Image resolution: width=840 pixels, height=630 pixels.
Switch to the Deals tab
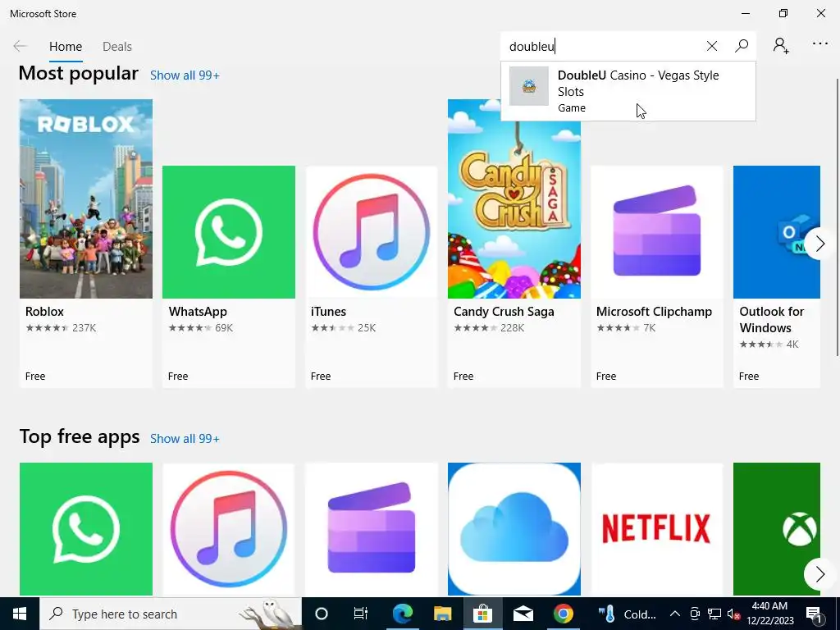(x=116, y=47)
